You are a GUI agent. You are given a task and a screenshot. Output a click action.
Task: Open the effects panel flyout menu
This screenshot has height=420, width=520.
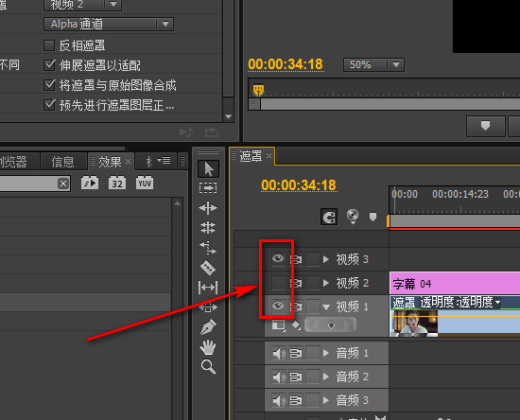point(164,161)
